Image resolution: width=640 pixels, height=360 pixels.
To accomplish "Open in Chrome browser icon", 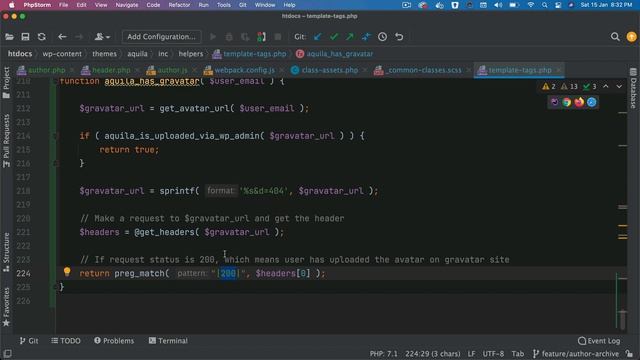I will tap(567, 102).
